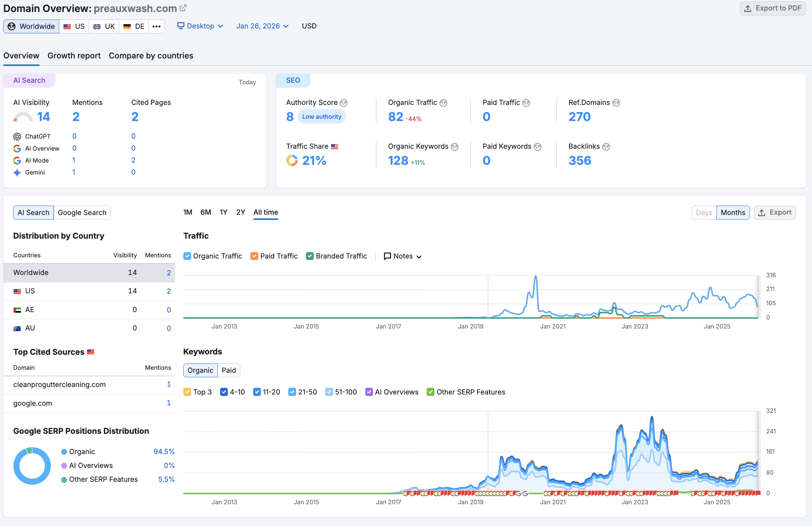This screenshot has height=526, width=812.
Task: Click info icon next to Ref.Domains
Action: point(616,103)
